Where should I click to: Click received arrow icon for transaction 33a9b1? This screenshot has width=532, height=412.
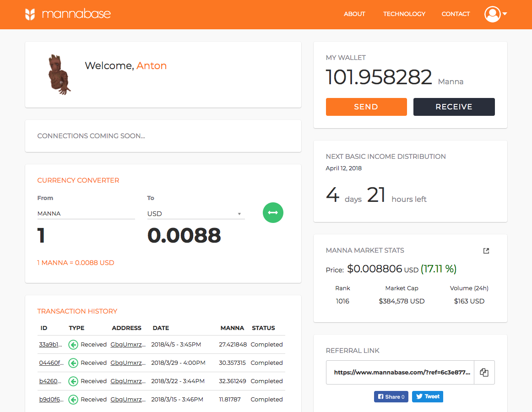point(73,345)
